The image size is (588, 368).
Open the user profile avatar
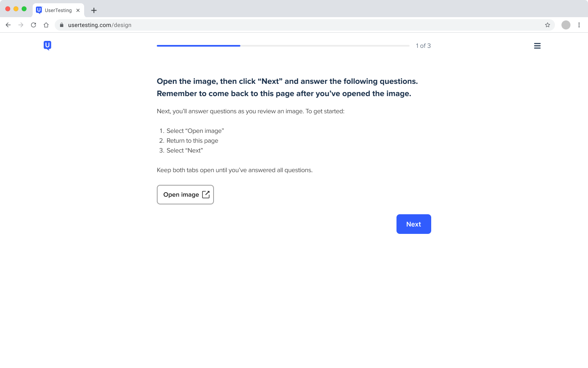pyautogui.click(x=566, y=25)
